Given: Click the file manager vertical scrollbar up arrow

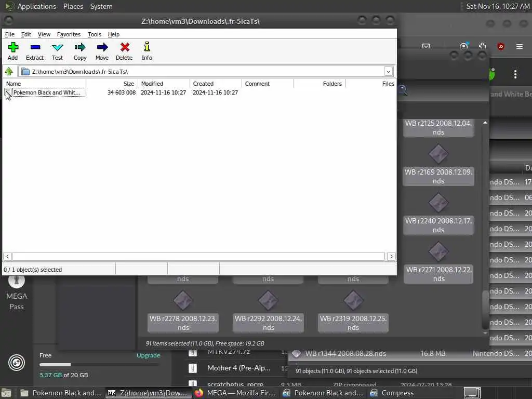Looking at the screenshot, I should coord(485,123).
